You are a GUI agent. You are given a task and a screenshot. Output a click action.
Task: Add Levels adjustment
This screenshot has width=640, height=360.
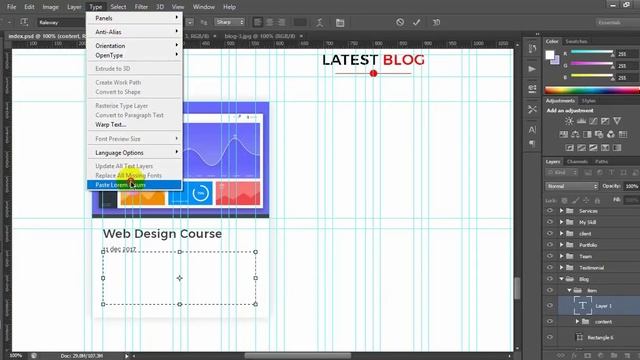point(581,121)
